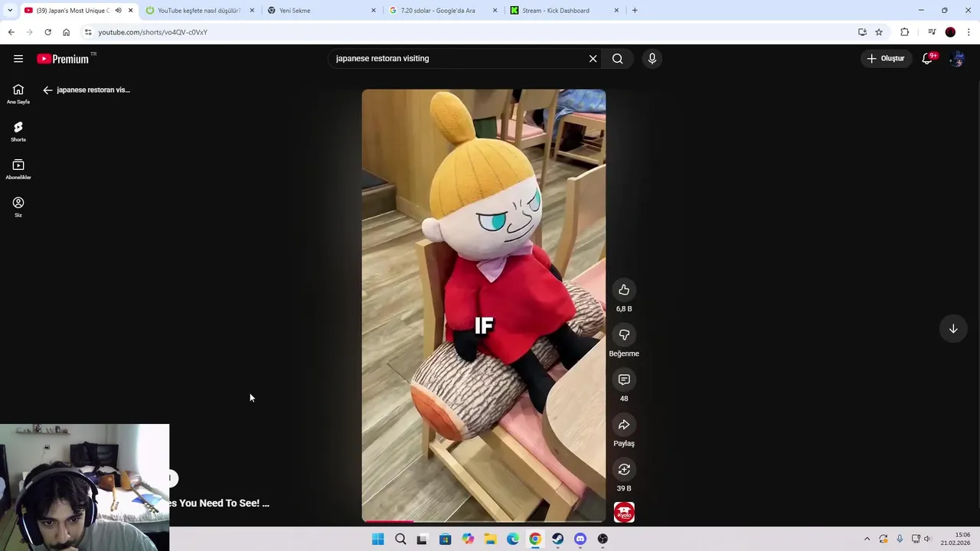Viewport: 980px width, 551px height.
Task: Click inside the YouTube search field
Action: coord(459,59)
